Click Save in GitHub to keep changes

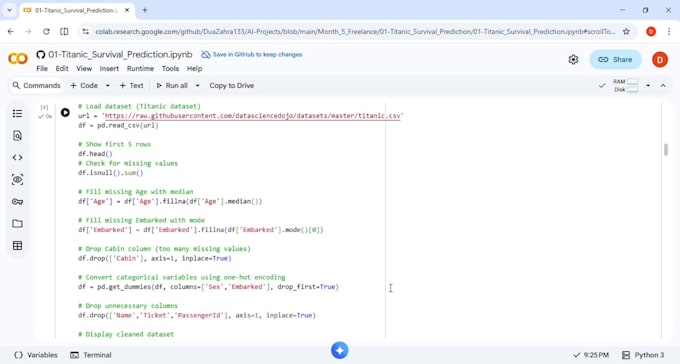pyautogui.click(x=252, y=55)
